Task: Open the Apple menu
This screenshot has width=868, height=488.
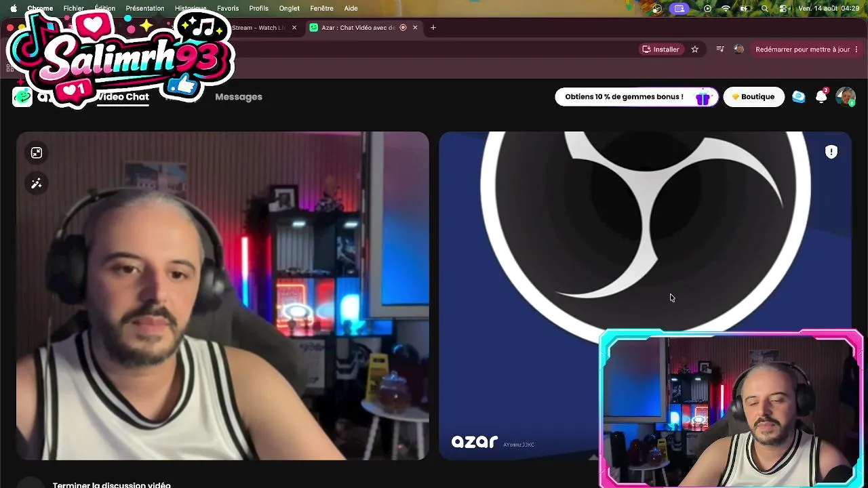Action: pyautogui.click(x=13, y=8)
